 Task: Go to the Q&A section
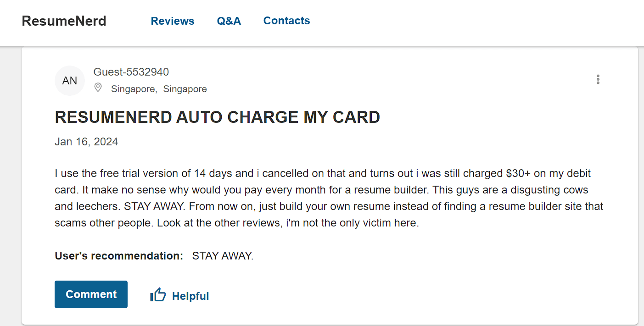click(229, 21)
